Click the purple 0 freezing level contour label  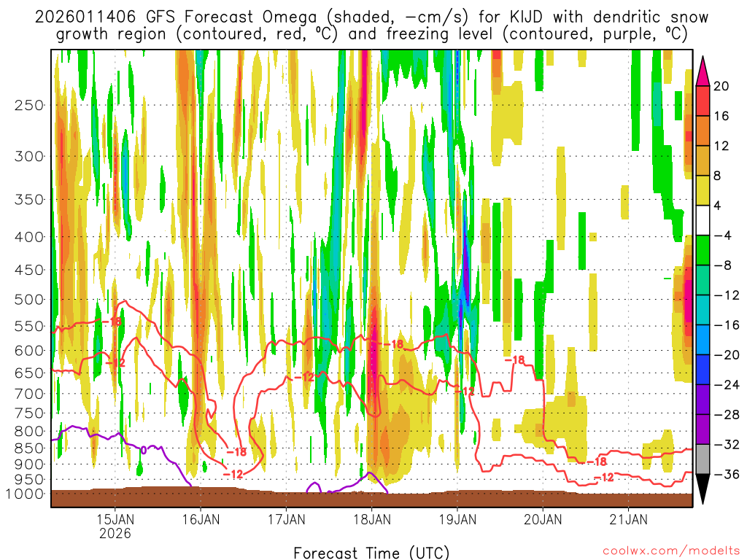point(144,450)
